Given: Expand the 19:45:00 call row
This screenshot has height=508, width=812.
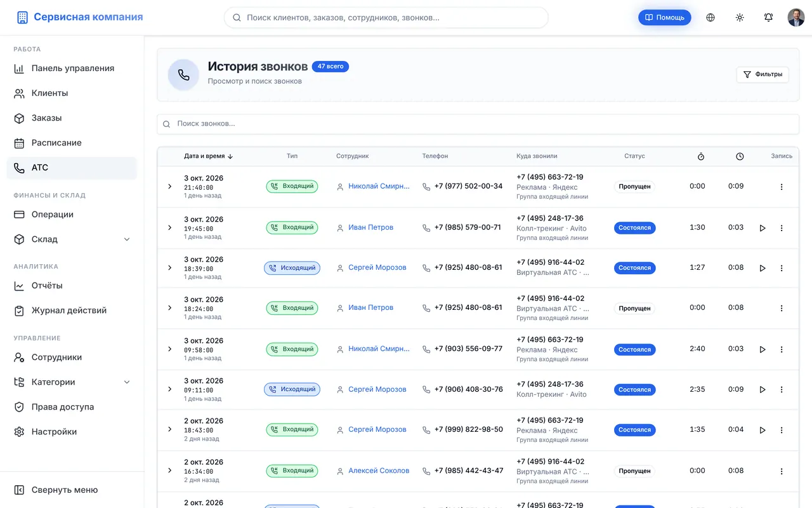Looking at the screenshot, I should pyautogui.click(x=169, y=227).
